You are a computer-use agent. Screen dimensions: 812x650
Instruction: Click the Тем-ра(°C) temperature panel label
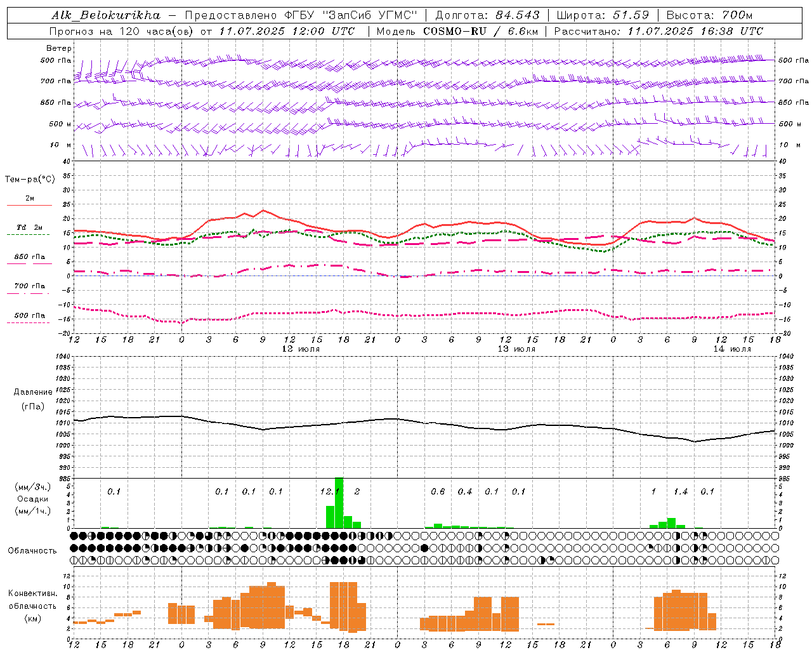point(30,180)
